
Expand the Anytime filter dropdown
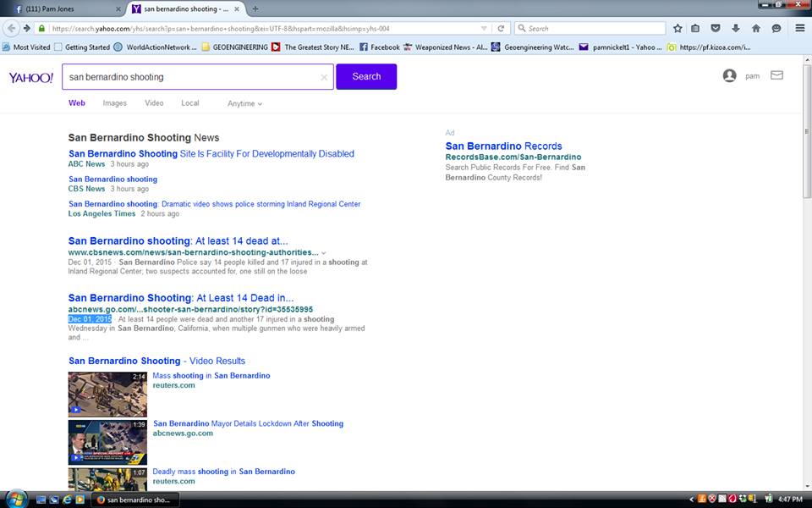click(x=245, y=103)
